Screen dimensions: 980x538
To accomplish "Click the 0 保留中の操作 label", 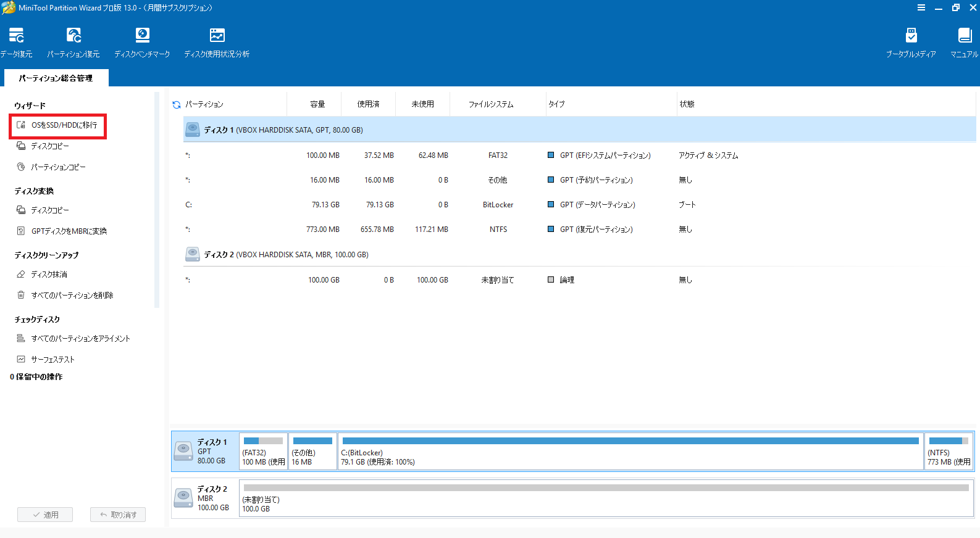I will (36, 377).
